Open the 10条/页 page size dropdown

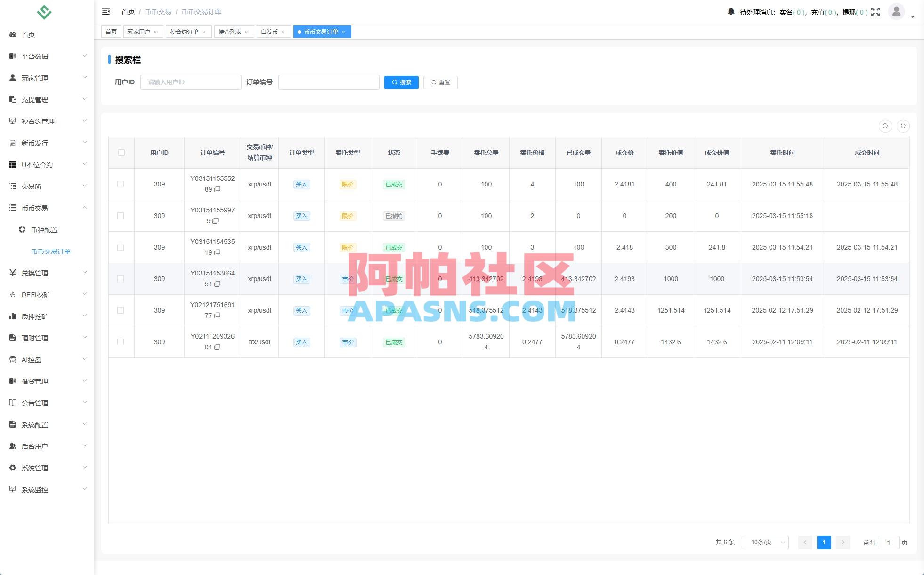[x=765, y=542]
